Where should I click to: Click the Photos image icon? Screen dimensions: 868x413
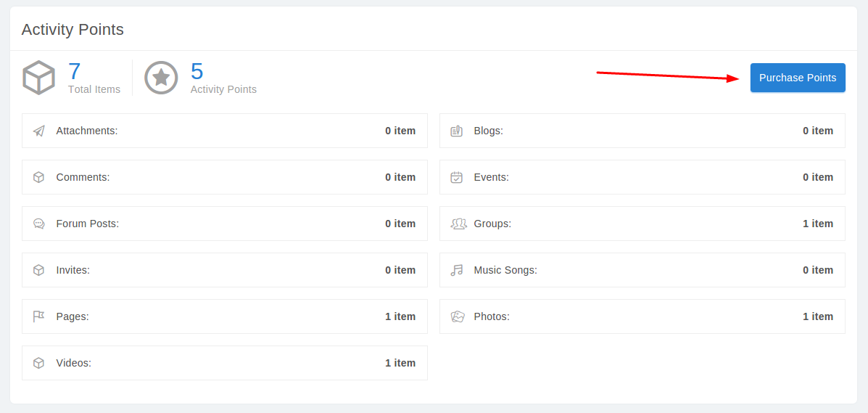tap(458, 316)
